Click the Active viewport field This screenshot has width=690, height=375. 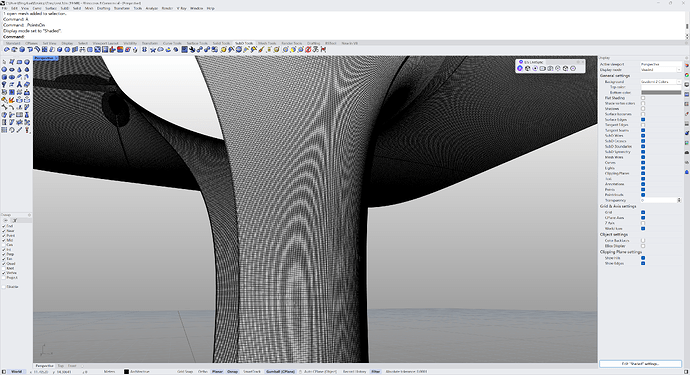point(661,64)
